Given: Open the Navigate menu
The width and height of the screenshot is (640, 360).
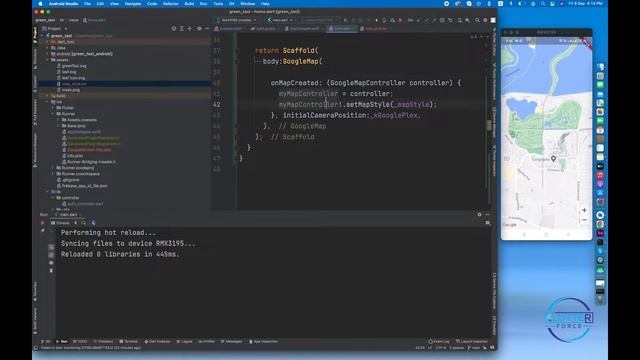Looking at the screenshot, I should click(133, 4).
